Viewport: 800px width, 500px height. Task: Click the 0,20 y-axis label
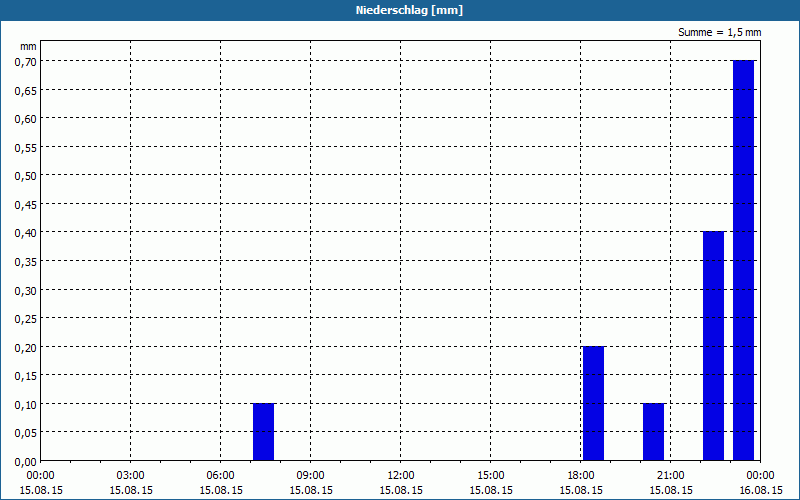pos(26,348)
